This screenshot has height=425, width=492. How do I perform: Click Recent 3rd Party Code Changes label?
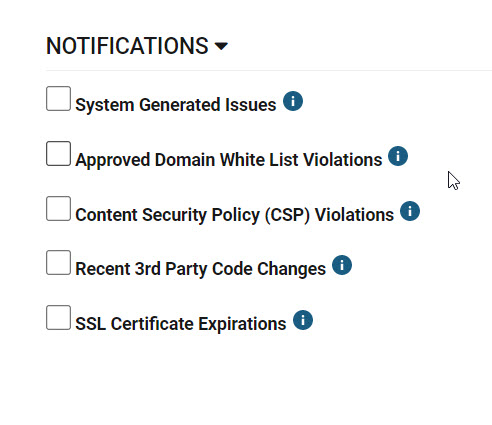[200, 269]
